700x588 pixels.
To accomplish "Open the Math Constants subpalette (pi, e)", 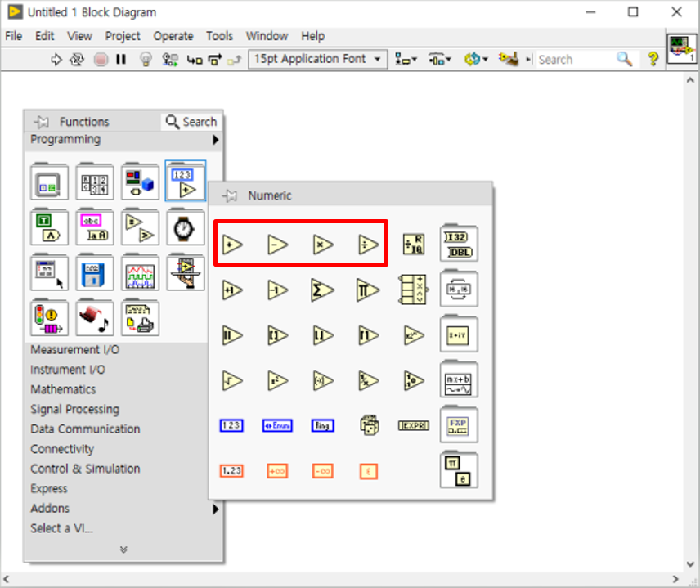I will coord(459,470).
